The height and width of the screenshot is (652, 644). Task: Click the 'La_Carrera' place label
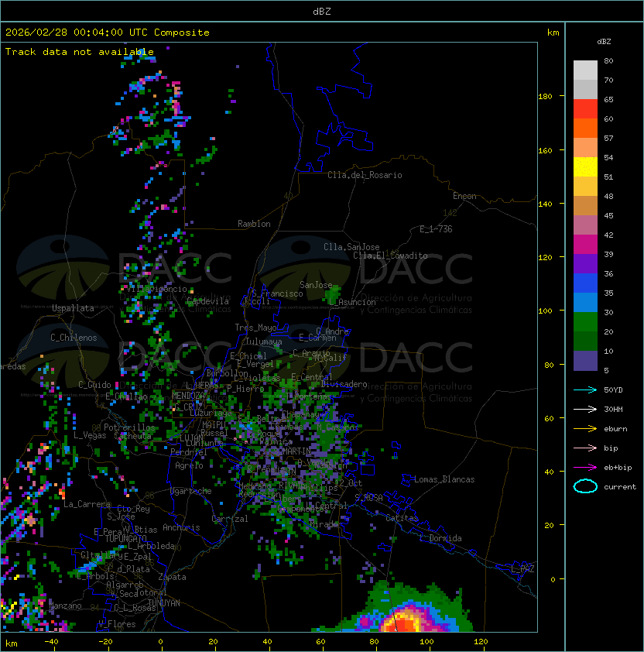(x=87, y=504)
